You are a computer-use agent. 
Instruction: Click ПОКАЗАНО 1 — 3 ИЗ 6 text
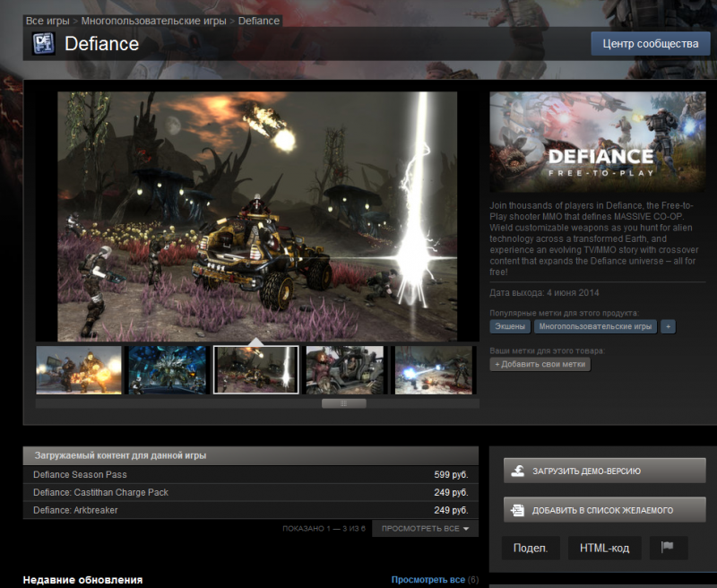coord(324,529)
